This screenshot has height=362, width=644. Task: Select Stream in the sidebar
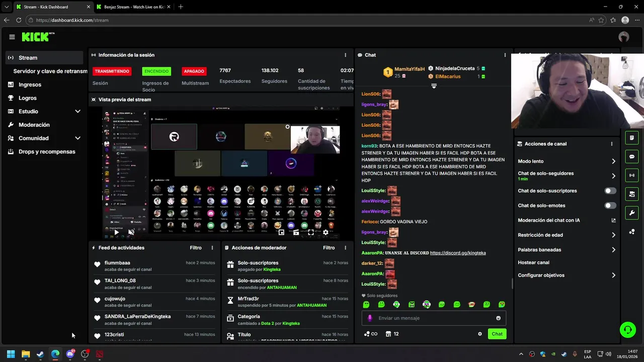click(44, 58)
